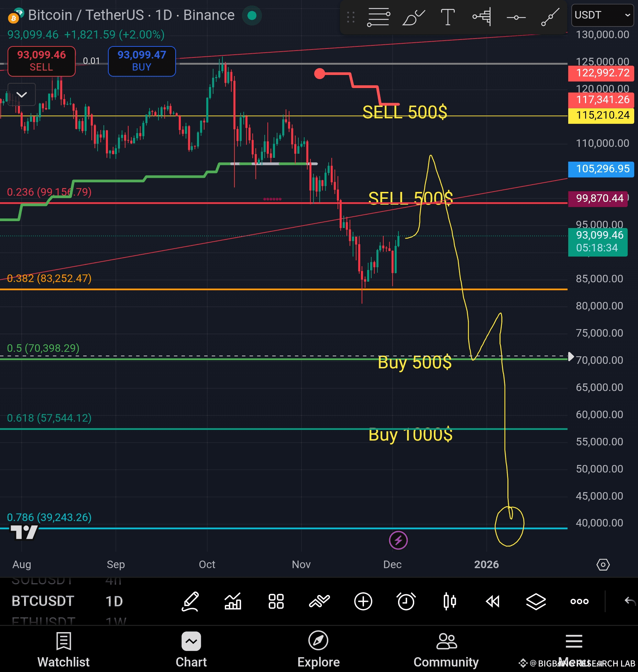Switch to the Community tab

pos(446,649)
